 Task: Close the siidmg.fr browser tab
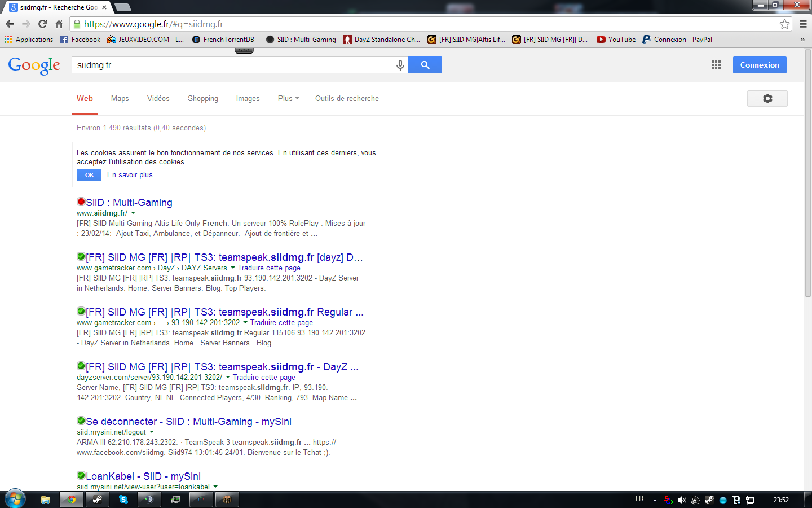pyautogui.click(x=104, y=7)
